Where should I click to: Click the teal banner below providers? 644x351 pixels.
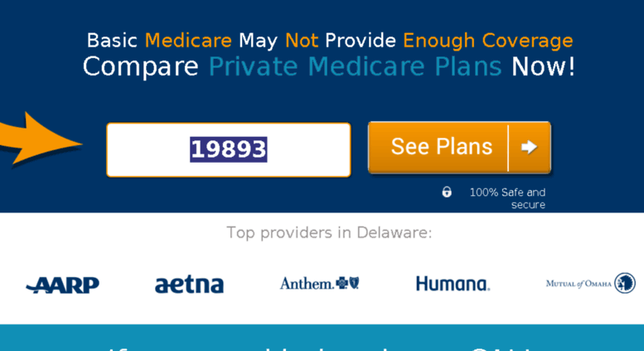[322, 338]
